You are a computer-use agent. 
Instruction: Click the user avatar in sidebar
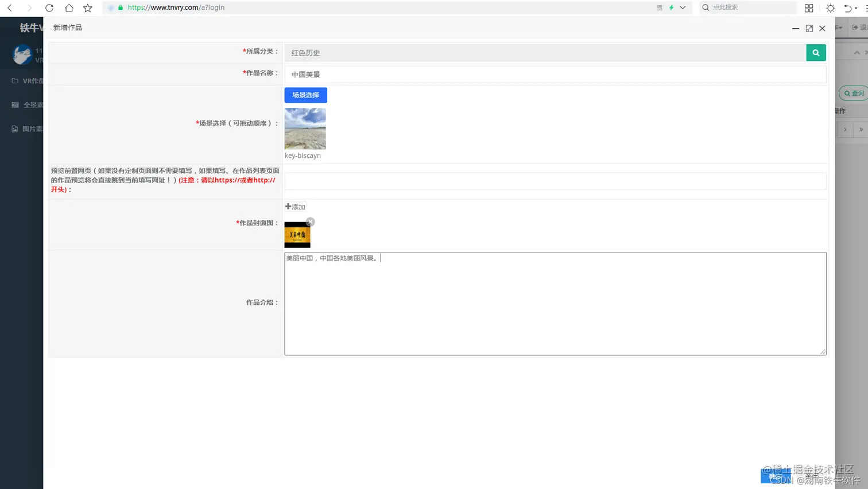pos(22,55)
